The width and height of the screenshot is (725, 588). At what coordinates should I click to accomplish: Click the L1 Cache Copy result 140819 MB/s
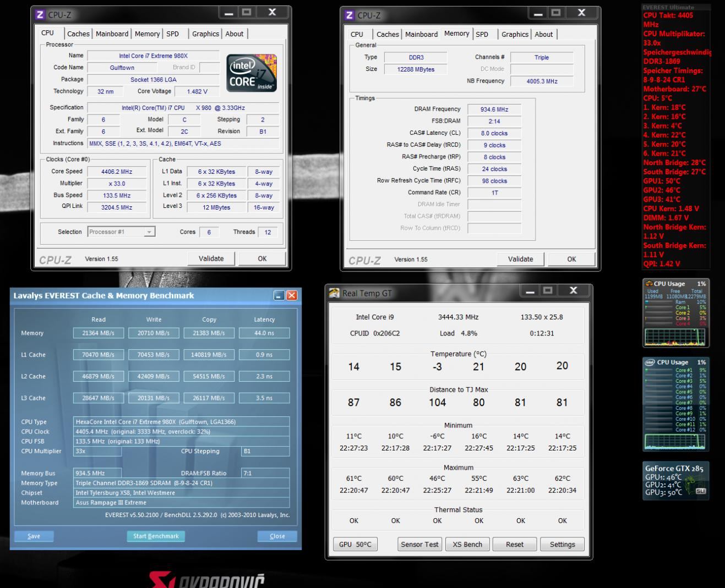[x=209, y=355]
